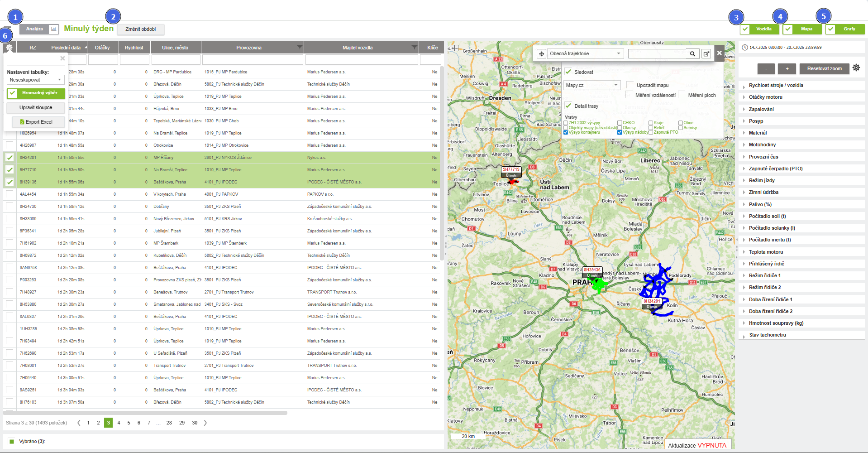Enable the Upozadit mapu checkbox
Viewport: 868px width, 453px height.
[630, 85]
